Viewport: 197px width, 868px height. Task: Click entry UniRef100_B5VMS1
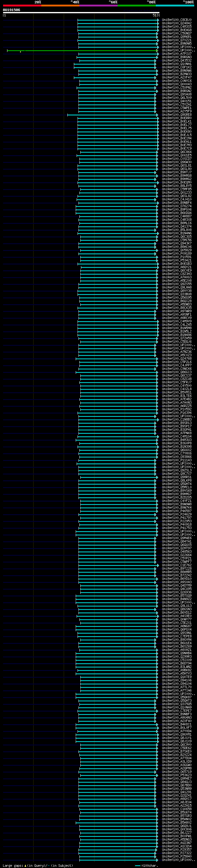click(176, 393)
